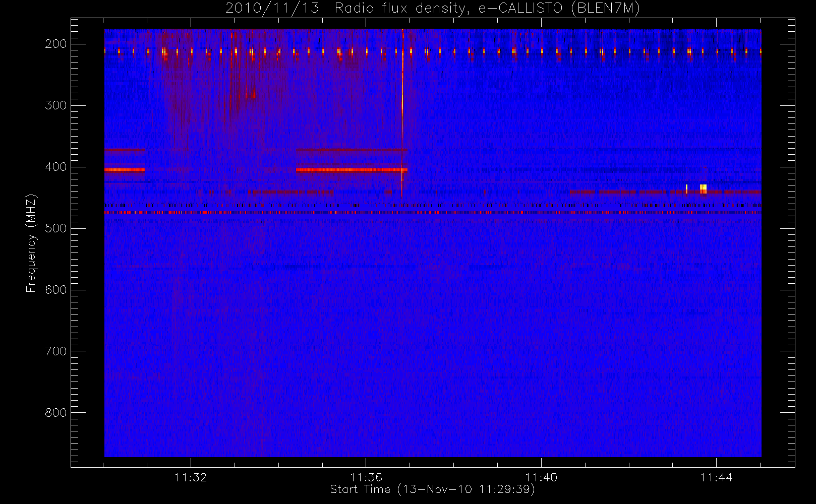Click the 11:32 time axis label

[x=191, y=477]
